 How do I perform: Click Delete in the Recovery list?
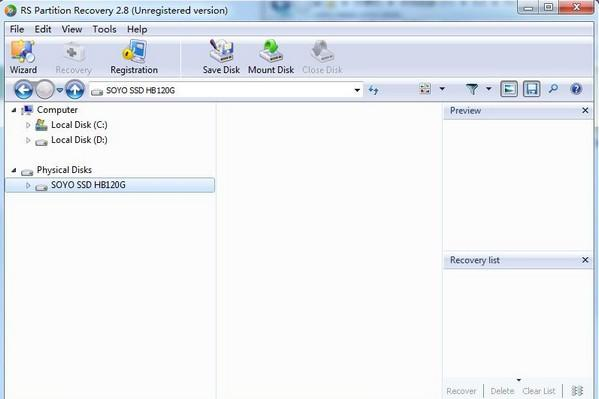[502, 391]
